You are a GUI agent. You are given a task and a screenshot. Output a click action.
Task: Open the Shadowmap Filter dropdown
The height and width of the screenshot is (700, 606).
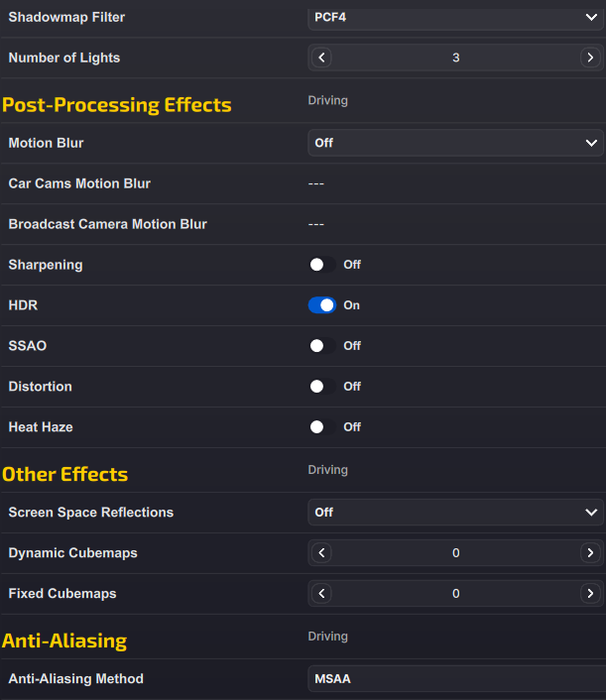[455, 17]
